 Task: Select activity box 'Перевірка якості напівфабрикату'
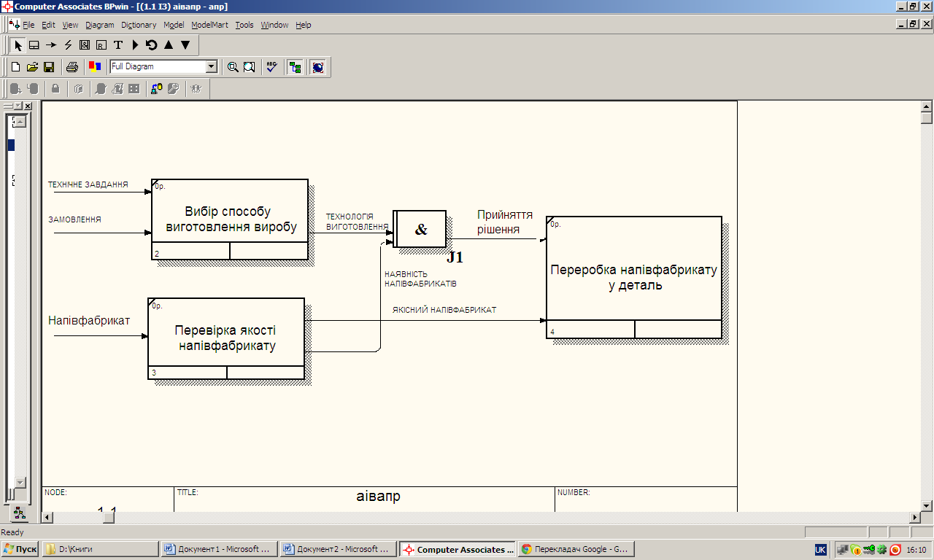226,339
